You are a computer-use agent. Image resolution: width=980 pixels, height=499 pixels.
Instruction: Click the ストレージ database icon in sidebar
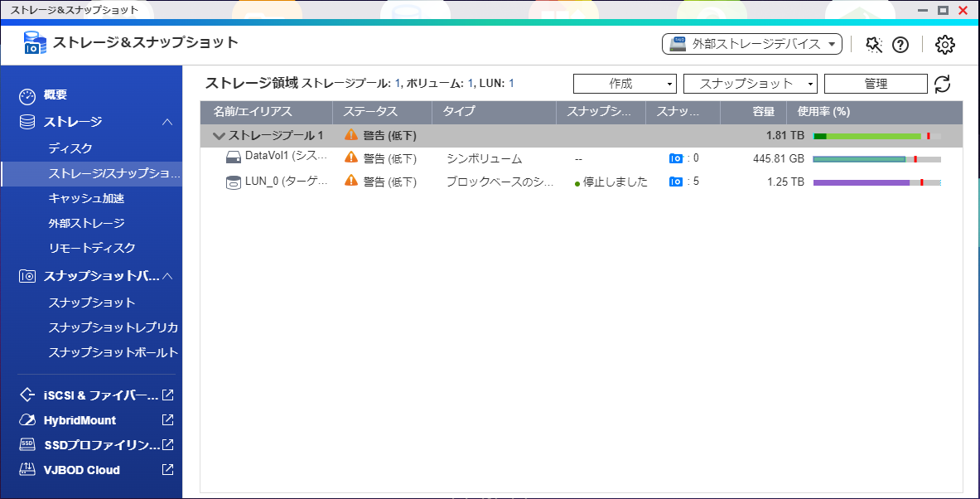[27, 122]
